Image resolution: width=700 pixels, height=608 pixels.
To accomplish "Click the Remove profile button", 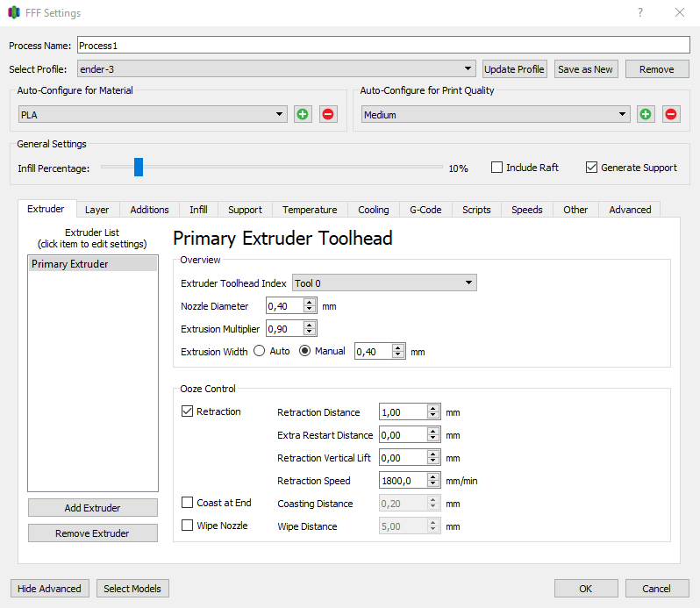I will pos(657,69).
